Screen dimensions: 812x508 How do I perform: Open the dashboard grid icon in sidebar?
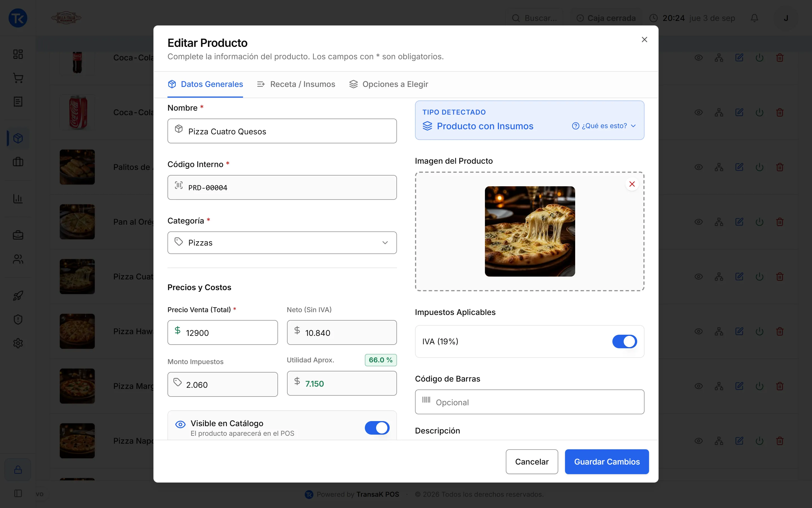tap(18, 54)
